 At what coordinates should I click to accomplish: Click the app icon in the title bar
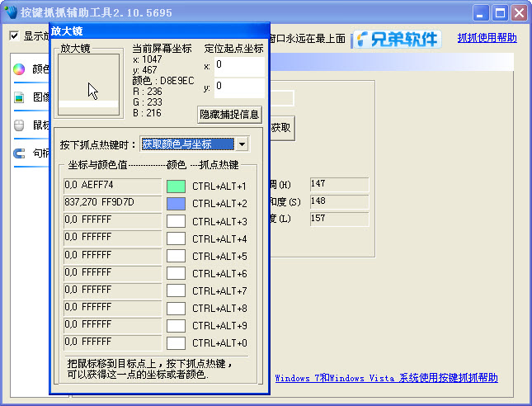point(12,12)
